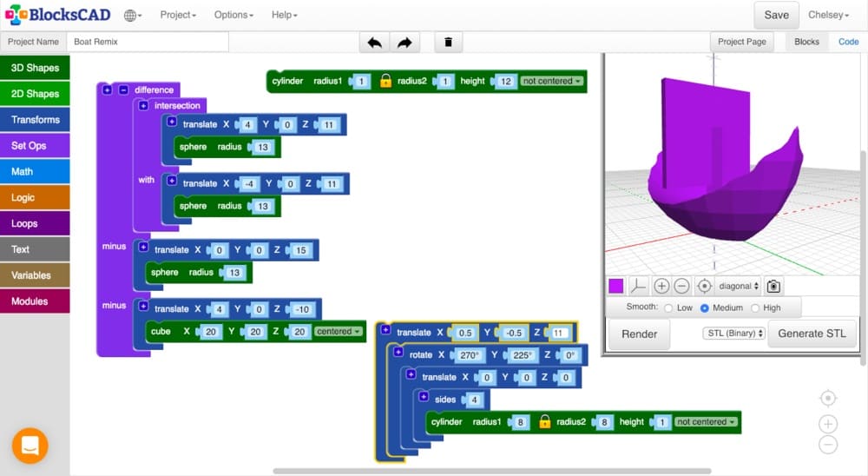Click the Render button
This screenshot has width=868, height=476.
coord(639,334)
